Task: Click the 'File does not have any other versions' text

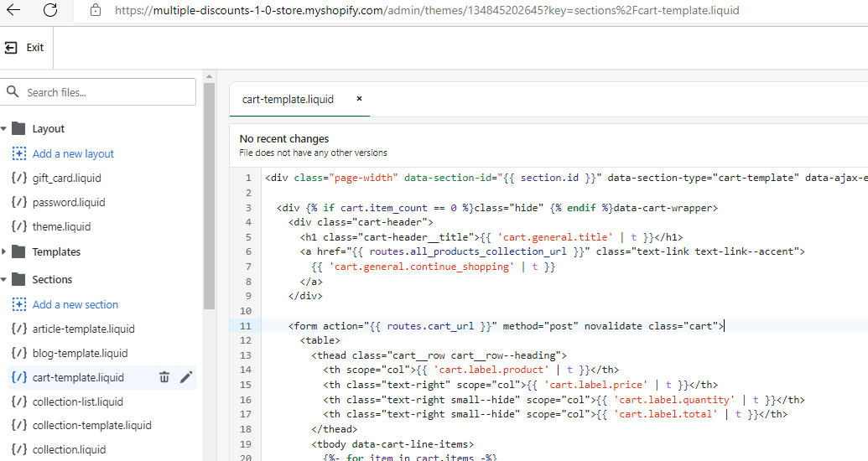Action: click(x=314, y=153)
